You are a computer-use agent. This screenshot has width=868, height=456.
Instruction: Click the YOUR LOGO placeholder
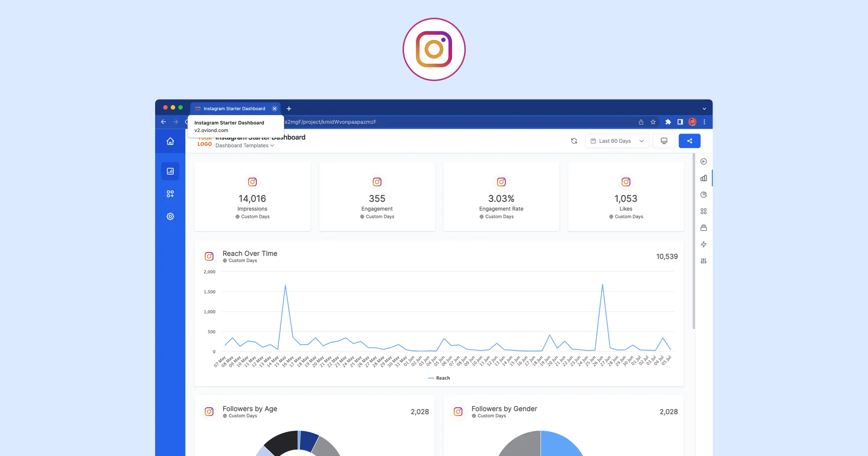pyautogui.click(x=205, y=142)
